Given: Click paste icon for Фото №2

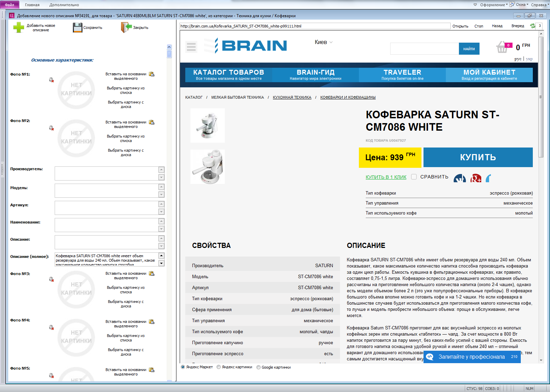Looking at the screenshot, I should point(152,122).
